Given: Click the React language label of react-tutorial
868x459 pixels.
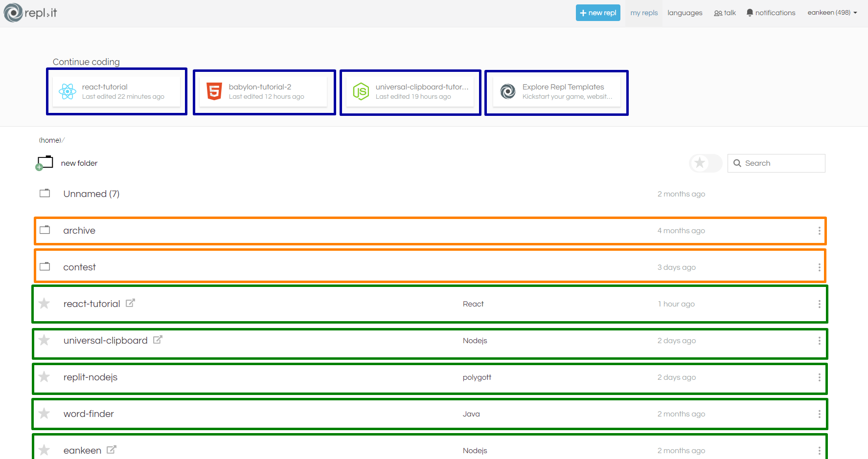Looking at the screenshot, I should (473, 304).
